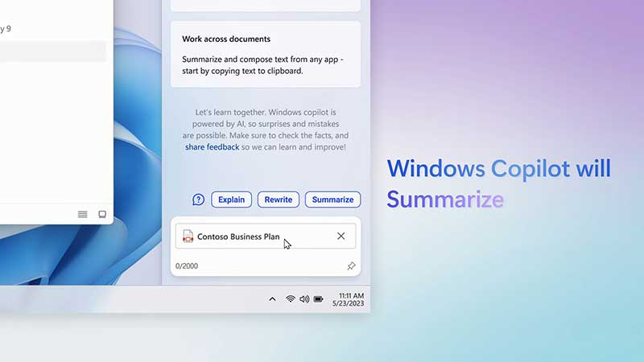644x362 pixels.
Task: Show hidden icons with taskbar chevron
Action: tap(272, 299)
